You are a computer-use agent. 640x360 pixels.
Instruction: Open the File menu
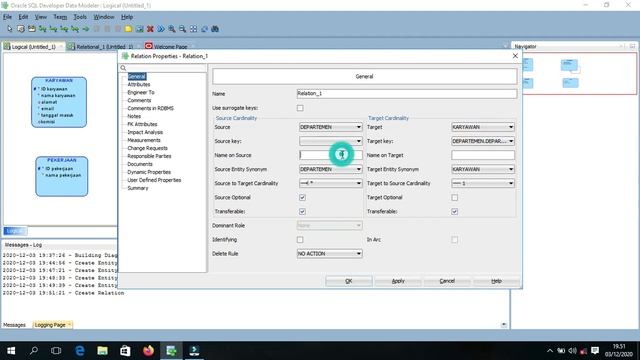7,17
